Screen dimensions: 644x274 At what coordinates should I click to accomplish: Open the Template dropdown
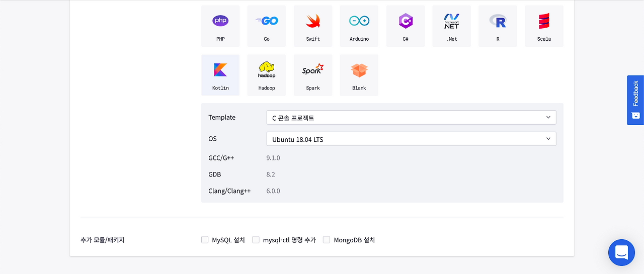pyautogui.click(x=411, y=118)
